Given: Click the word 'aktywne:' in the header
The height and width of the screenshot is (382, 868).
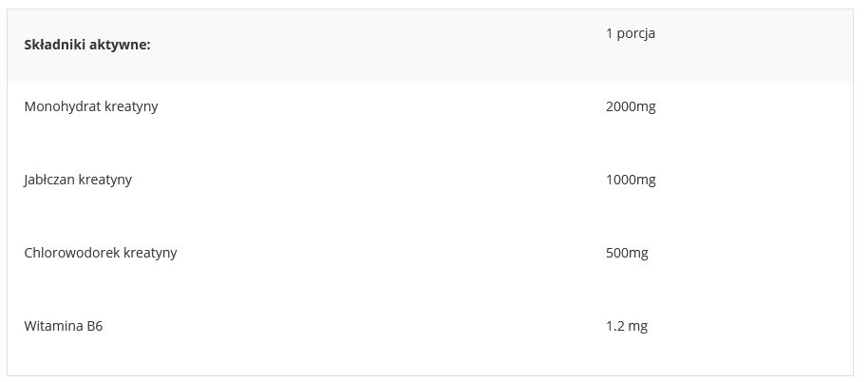Looking at the screenshot, I should coord(120,47).
